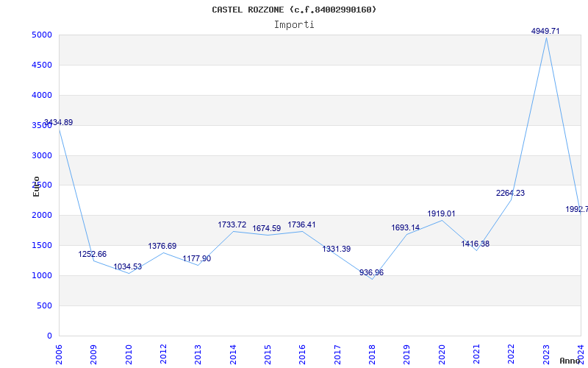Select the data label 1252.66
Screen dimensions: 588x368
click(93, 254)
